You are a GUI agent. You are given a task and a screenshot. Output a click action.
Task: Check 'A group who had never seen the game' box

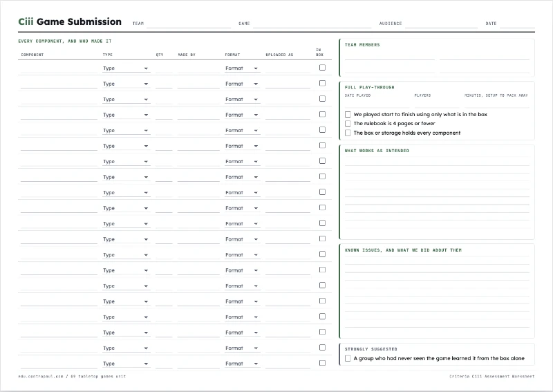point(348,359)
